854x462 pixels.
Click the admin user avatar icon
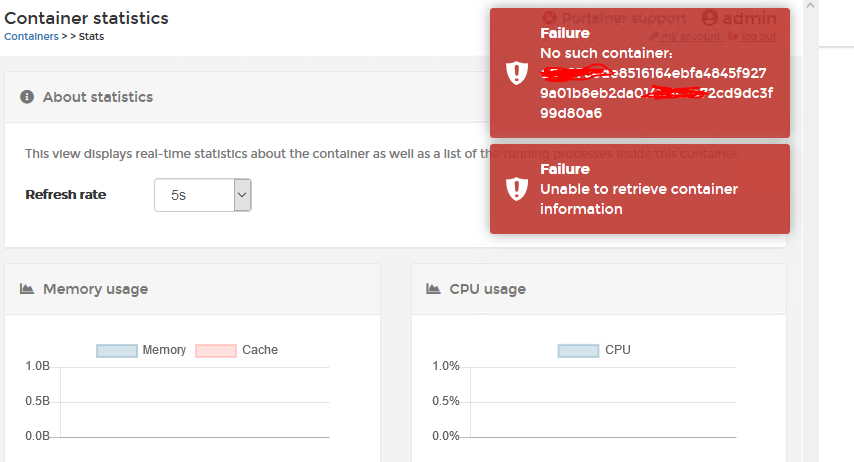tap(710, 18)
